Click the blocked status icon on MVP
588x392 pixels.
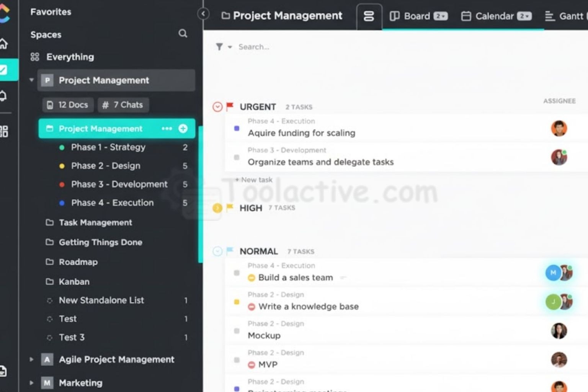(252, 364)
